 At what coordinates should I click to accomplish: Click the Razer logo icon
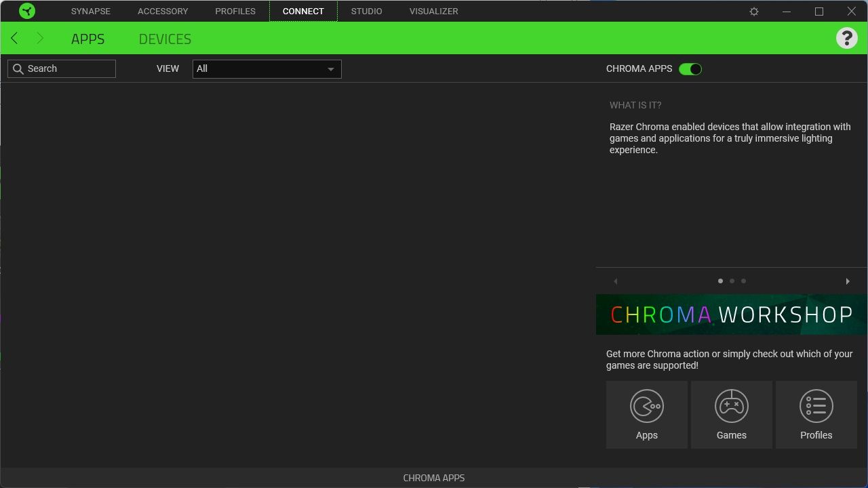click(x=27, y=11)
